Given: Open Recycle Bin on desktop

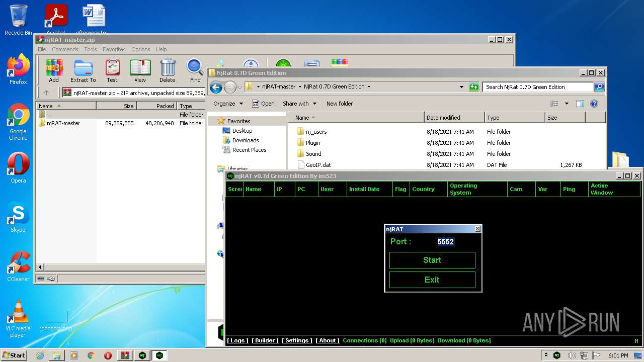Looking at the screenshot, I should click(x=18, y=20).
